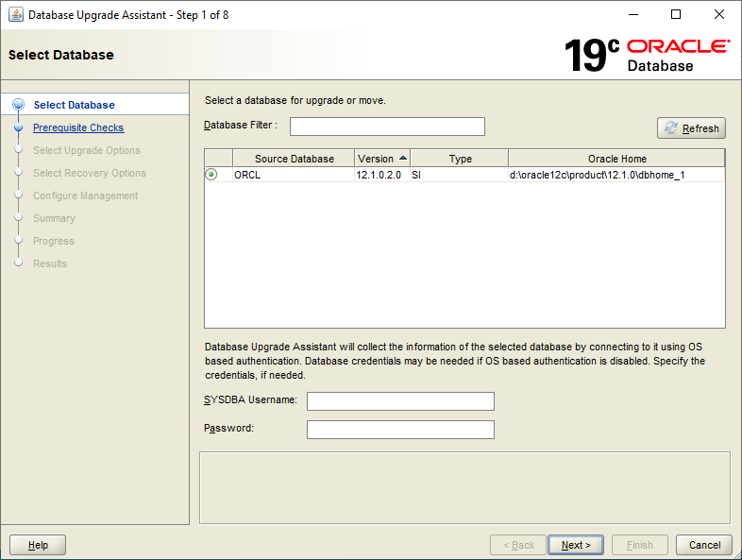Sort by the Type column header
Screen dimensions: 742x560
(x=460, y=159)
